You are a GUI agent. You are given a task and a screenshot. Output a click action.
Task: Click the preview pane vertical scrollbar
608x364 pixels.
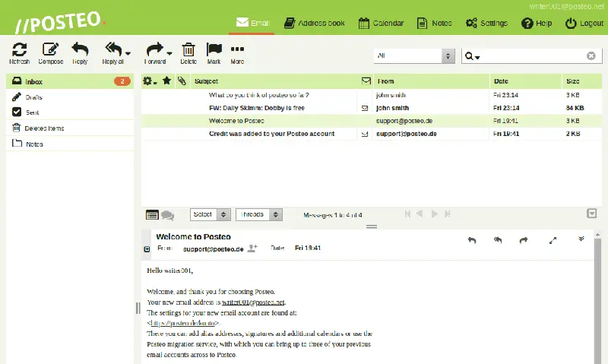(x=597, y=299)
